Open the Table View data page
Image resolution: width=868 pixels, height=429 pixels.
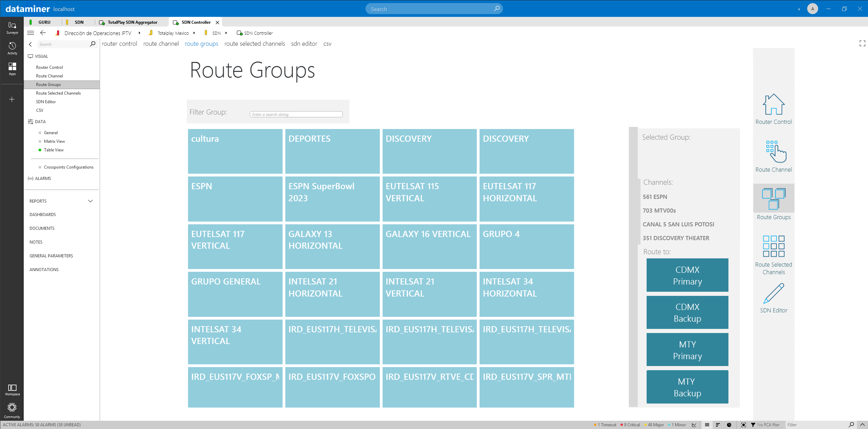(x=54, y=150)
